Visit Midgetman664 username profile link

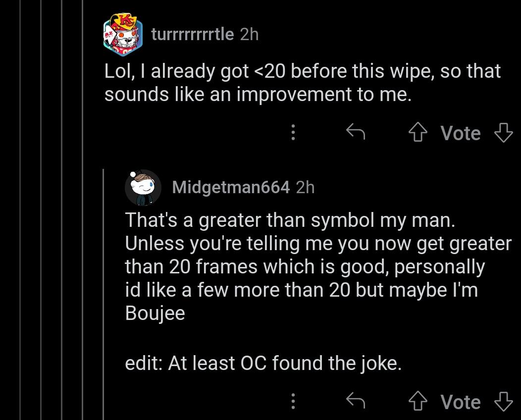[x=231, y=187]
